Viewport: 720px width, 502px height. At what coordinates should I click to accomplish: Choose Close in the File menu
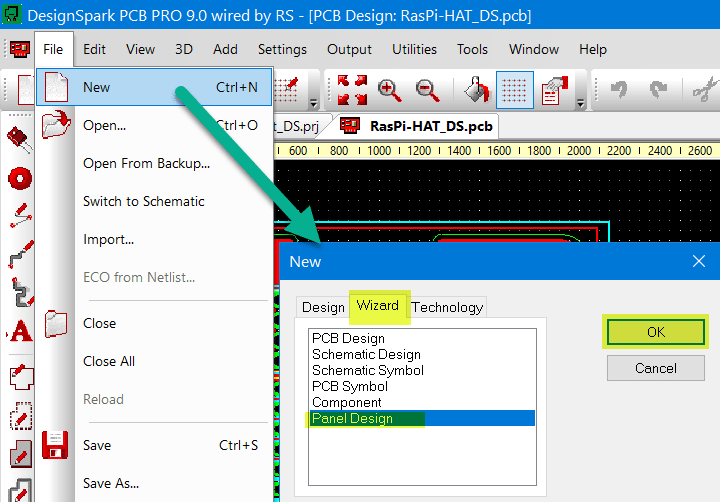tap(154, 323)
